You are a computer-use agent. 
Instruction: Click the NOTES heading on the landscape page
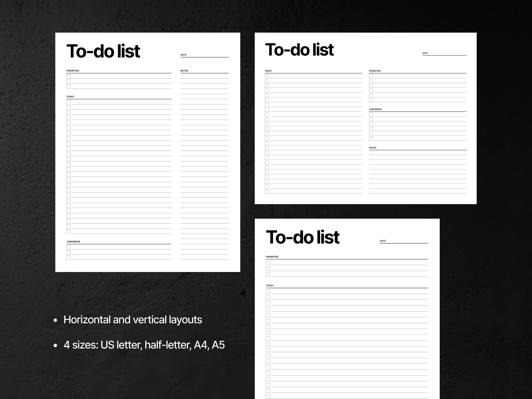point(373,148)
